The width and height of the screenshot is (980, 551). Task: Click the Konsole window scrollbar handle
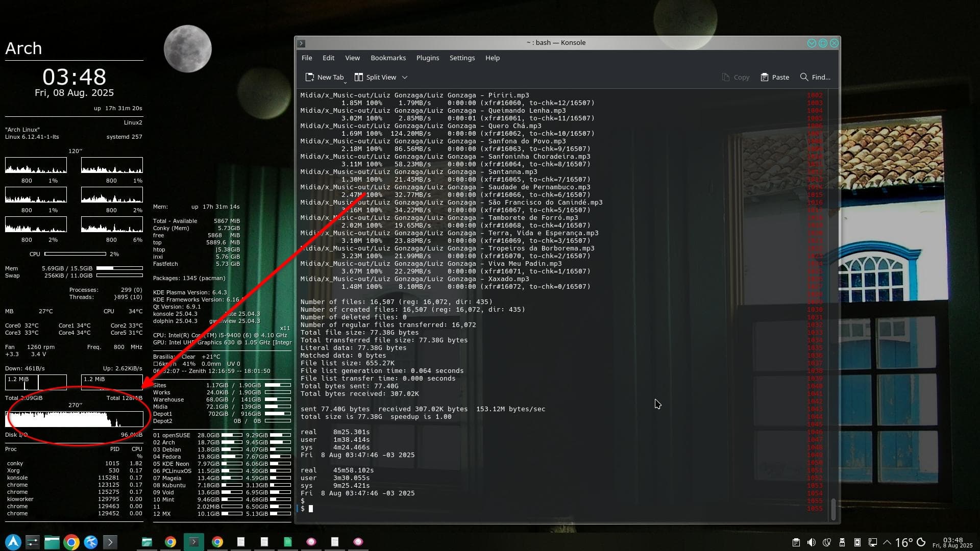pyautogui.click(x=833, y=509)
